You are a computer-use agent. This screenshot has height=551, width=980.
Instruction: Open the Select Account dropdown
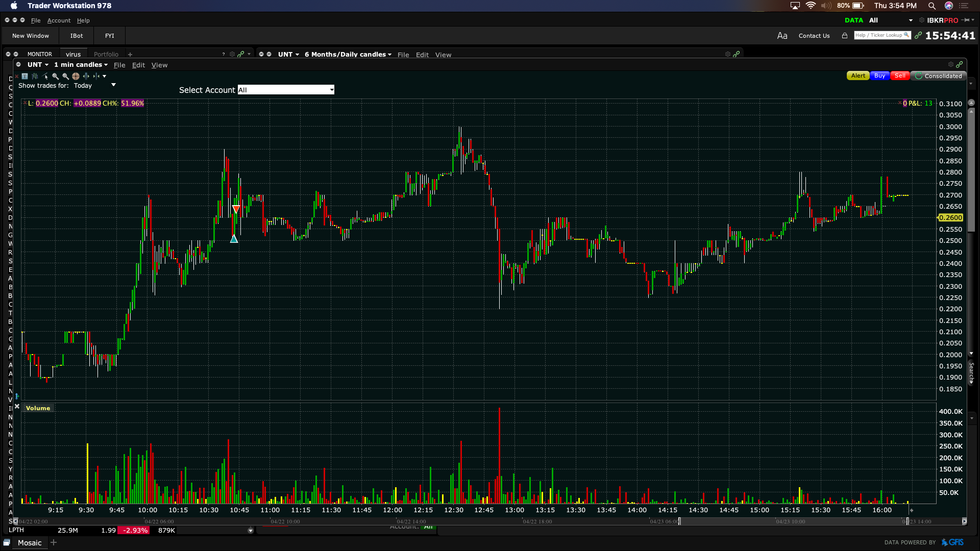pyautogui.click(x=286, y=90)
